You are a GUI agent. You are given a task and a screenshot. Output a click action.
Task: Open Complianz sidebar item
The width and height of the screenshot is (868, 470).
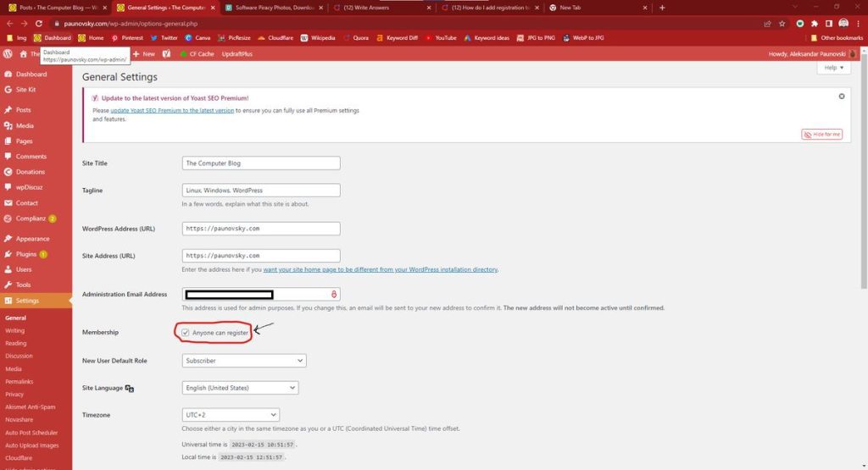tap(31, 218)
